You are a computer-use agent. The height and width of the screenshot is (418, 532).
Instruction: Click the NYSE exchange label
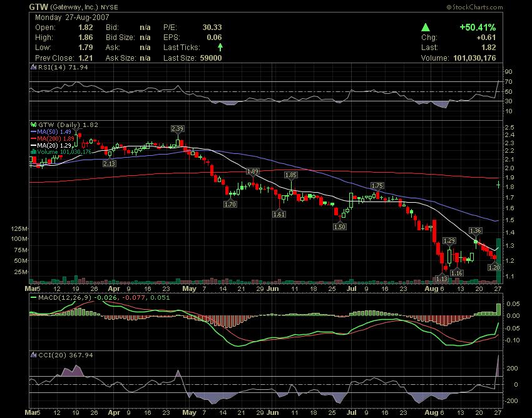point(110,7)
